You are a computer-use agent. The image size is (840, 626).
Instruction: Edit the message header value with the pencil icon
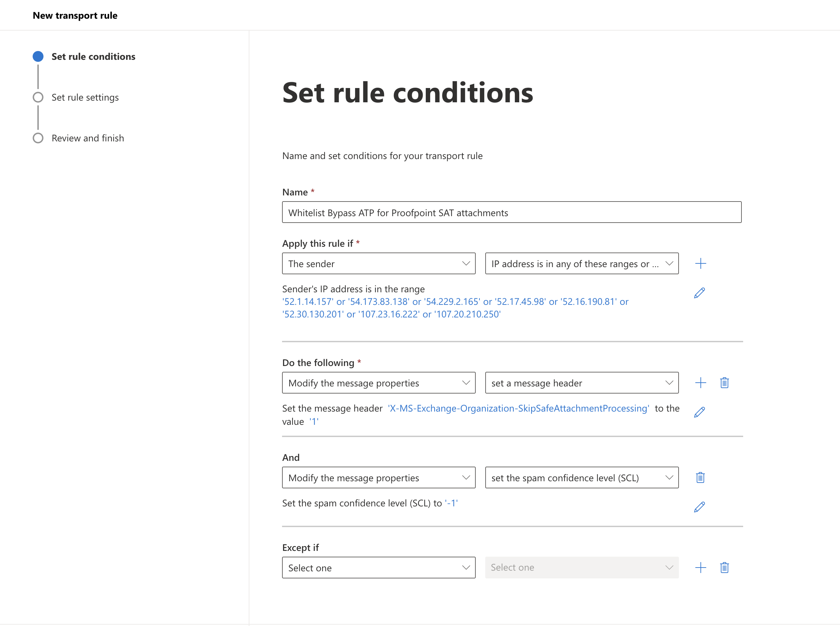(699, 412)
